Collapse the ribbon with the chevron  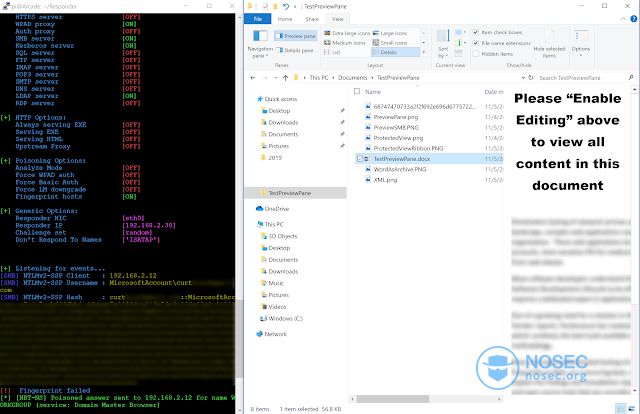click(x=623, y=19)
